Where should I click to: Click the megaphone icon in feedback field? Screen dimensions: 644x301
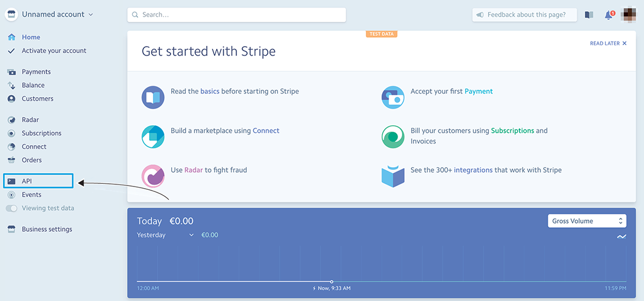pos(480,15)
